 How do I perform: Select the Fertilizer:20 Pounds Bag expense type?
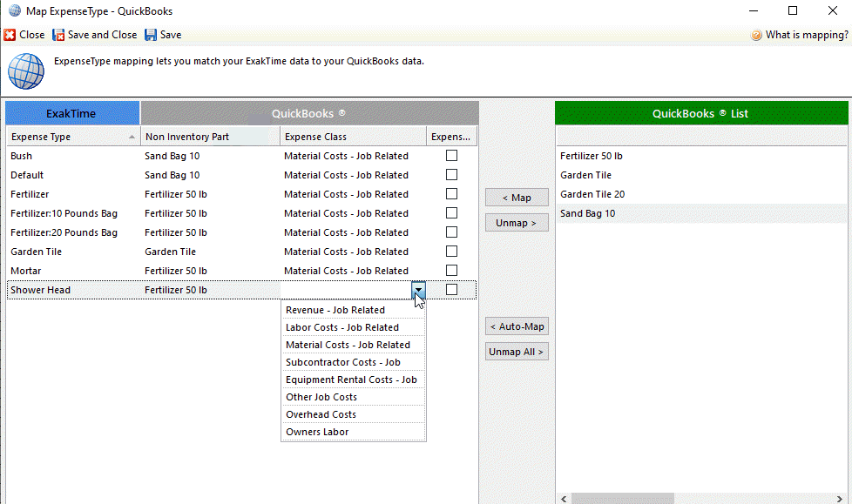click(64, 232)
